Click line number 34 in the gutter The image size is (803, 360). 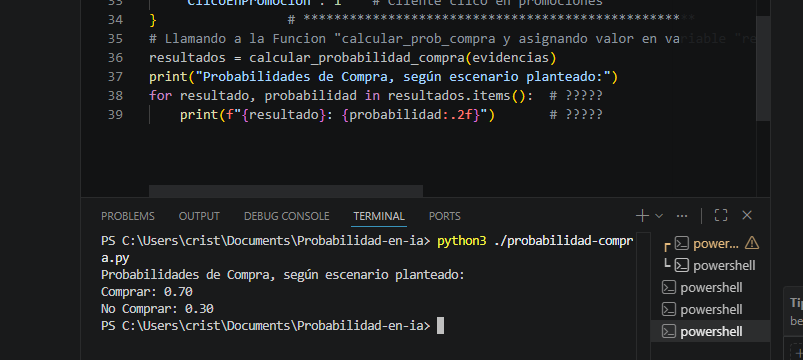coord(115,19)
